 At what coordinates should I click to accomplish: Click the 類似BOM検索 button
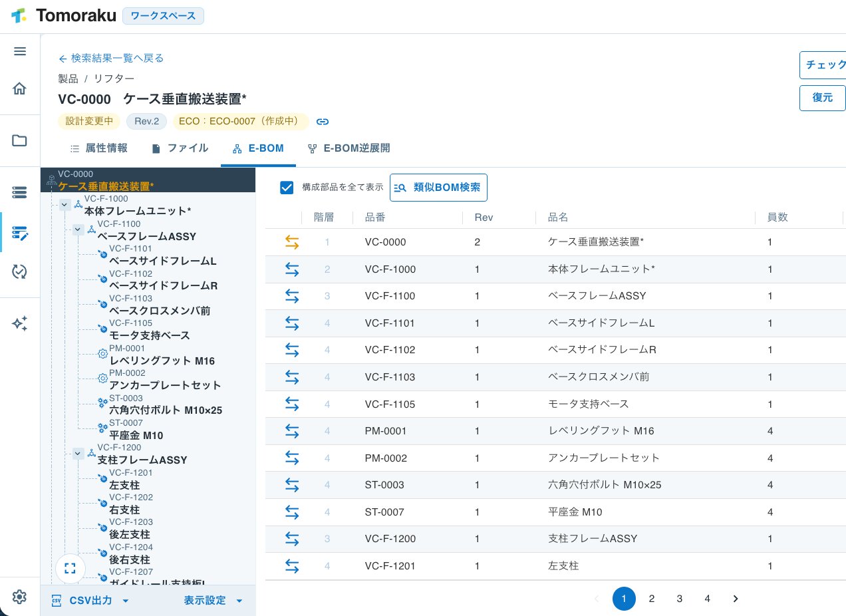tap(438, 188)
